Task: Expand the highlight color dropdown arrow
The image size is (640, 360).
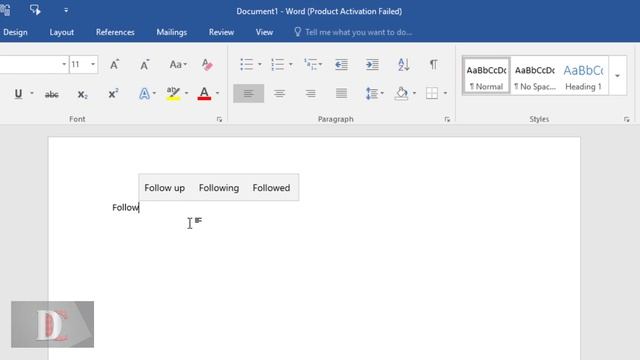Action: (187, 93)
